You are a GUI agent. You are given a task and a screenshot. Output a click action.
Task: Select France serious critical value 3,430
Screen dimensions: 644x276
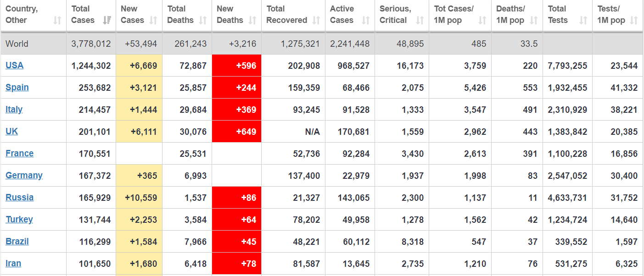pos(413,154)
